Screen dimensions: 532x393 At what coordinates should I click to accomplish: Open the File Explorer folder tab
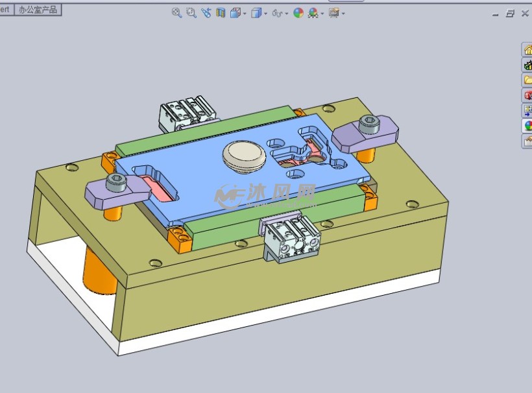pyautogui.click(x=527, y=80)
